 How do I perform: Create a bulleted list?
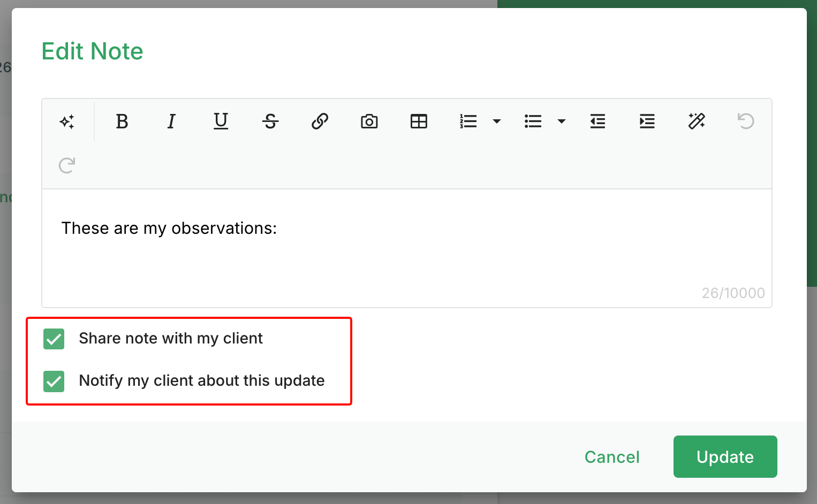click(533, 121)
